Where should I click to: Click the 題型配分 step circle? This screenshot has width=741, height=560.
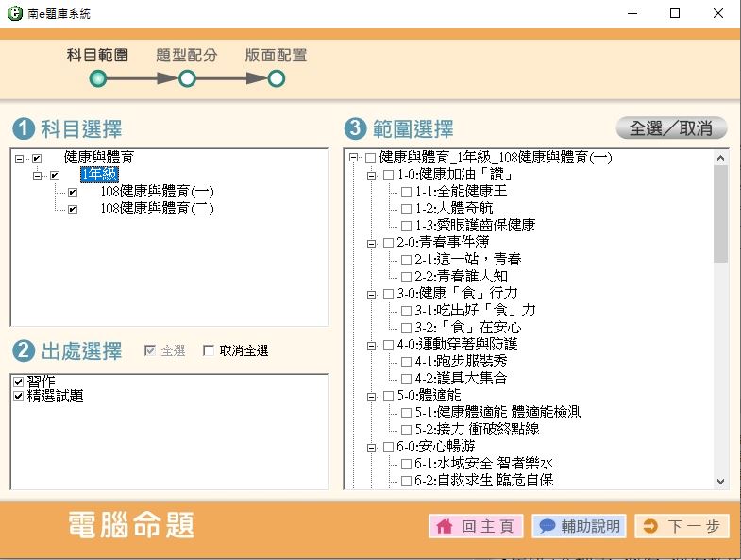187,78
